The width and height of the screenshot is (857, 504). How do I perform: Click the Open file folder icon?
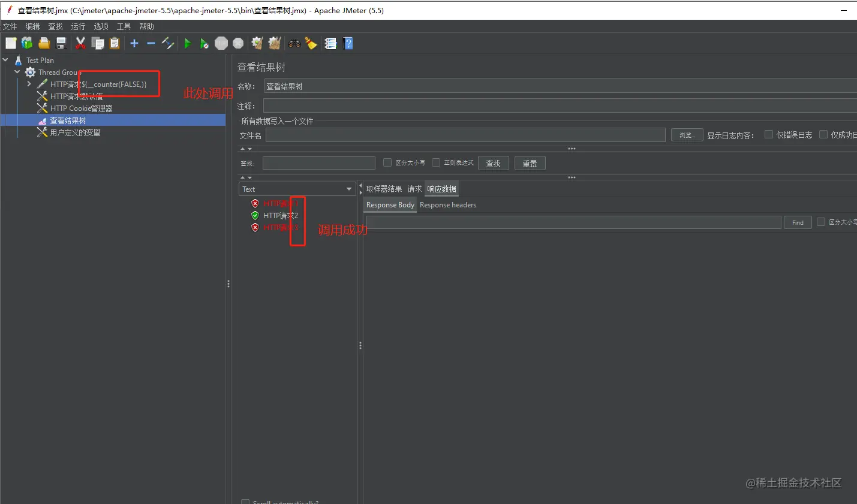click(x=44, y=43)
